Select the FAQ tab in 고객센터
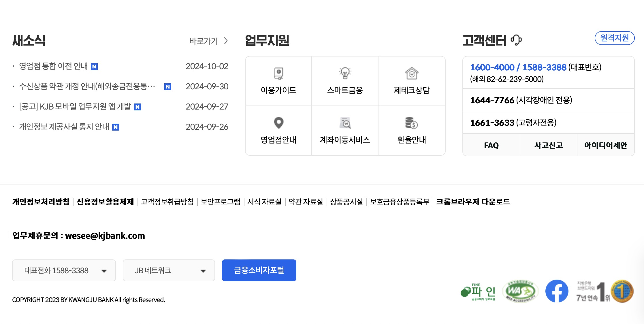The image size is (644, 324). pos(491,145)
